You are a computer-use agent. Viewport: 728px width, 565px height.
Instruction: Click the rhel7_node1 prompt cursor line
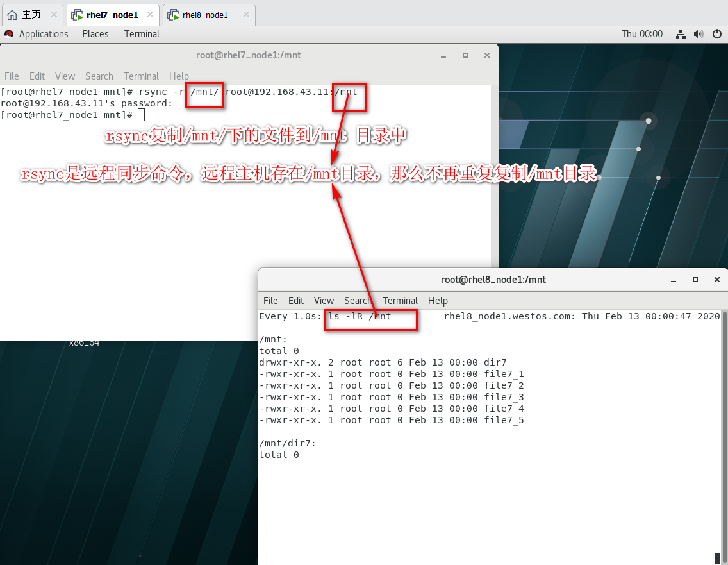pos(73,115)
